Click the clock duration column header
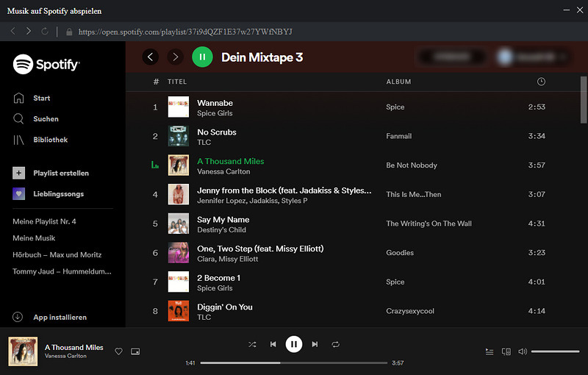The height and width of the screenshot is (375, 588). (541, 82)
